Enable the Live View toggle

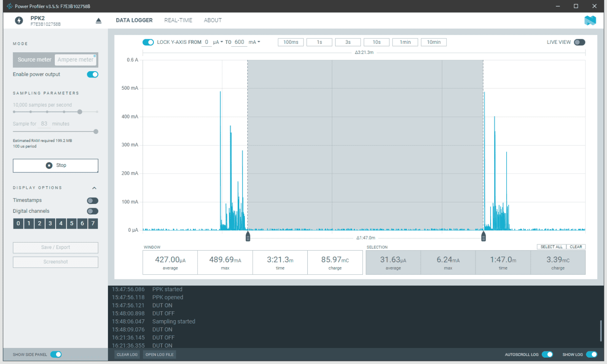(x=580, y=42)
